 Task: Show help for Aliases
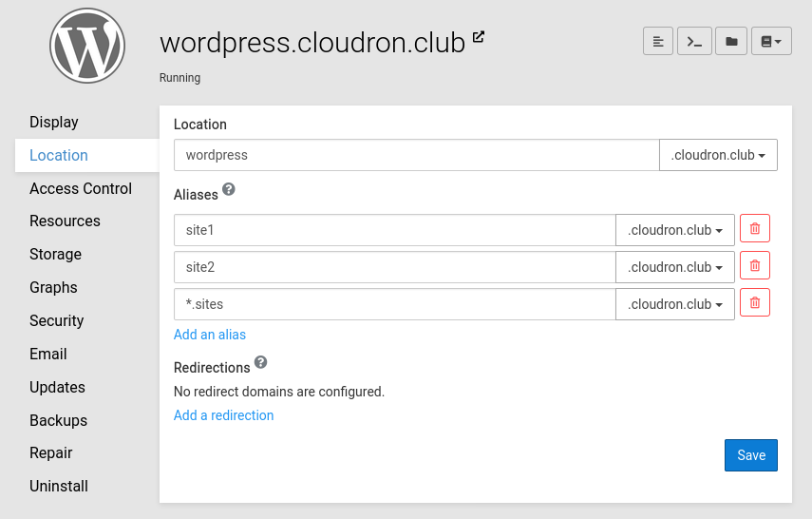tap(229, 190)
